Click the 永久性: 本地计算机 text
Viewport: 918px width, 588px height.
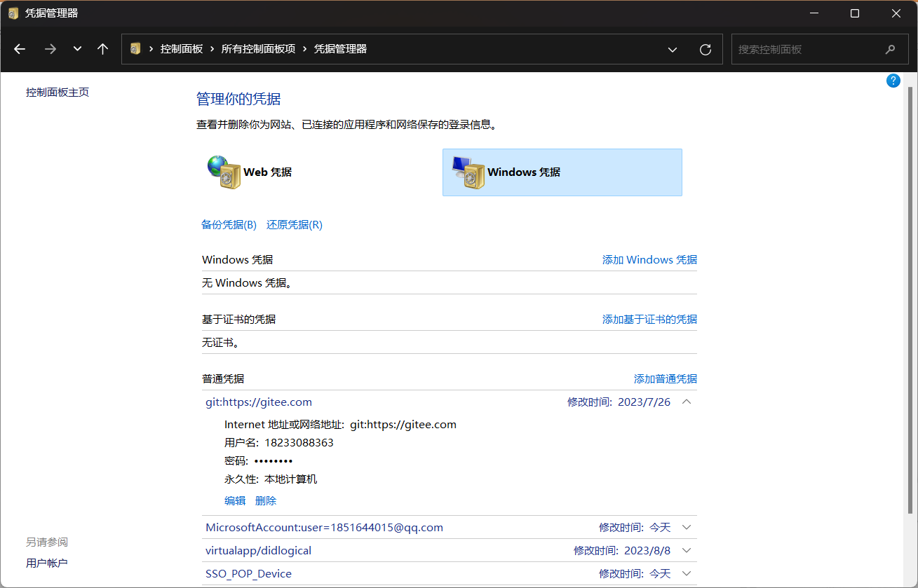271,479
